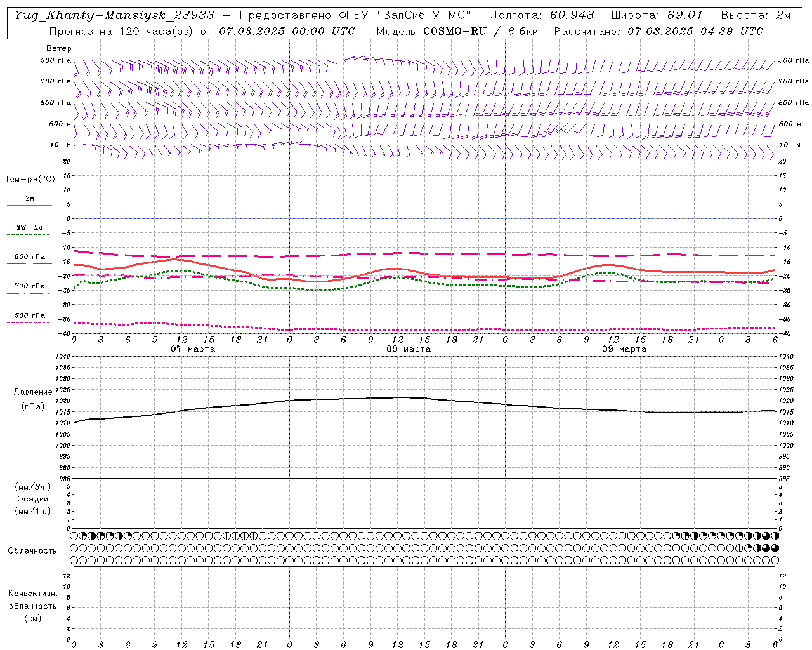
Task: Select forecast start time 07.03.2025 00:00 UTC
Action: point(287,31)
